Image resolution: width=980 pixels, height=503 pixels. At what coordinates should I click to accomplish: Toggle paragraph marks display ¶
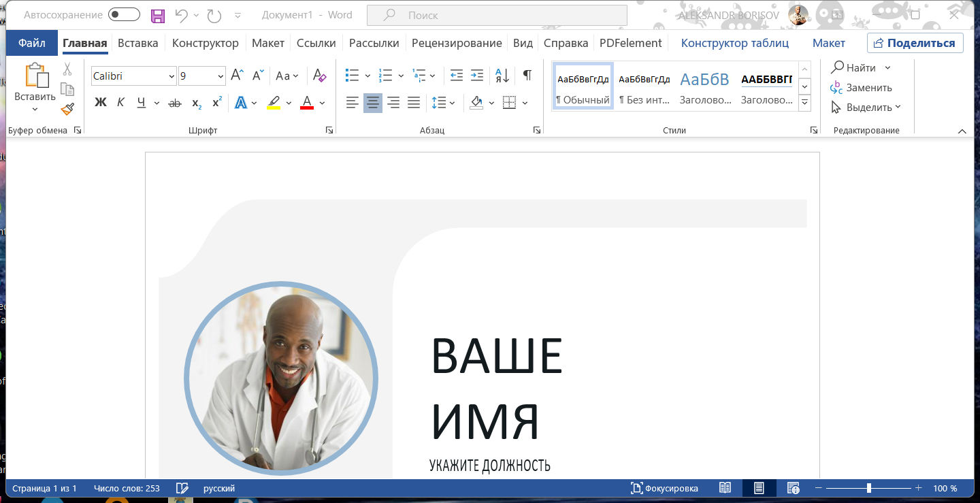pos(527,76)
